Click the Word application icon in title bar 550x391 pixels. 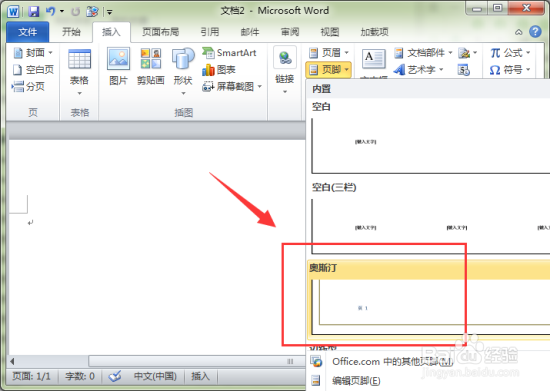click(13, 11)
